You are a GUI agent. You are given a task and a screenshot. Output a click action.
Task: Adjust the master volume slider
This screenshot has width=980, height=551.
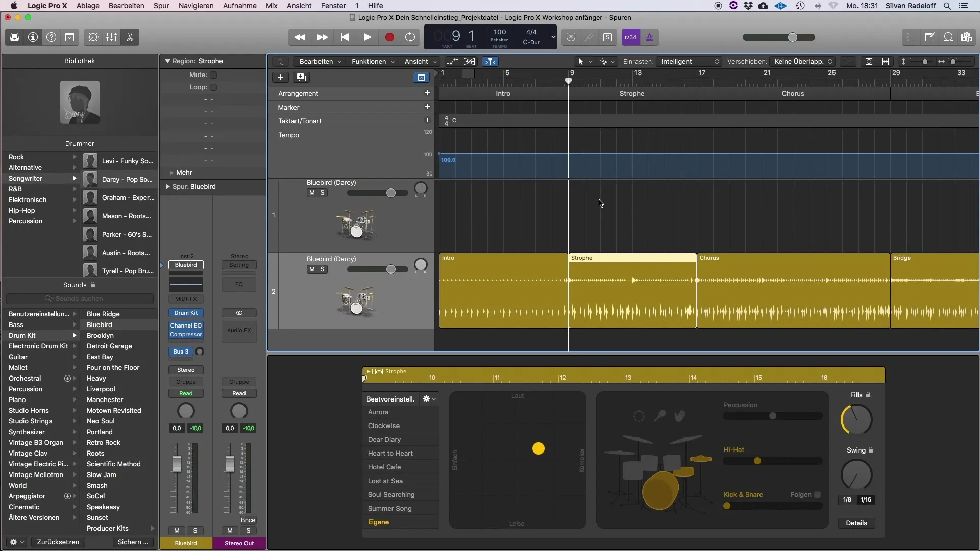[x=792, y=37]
